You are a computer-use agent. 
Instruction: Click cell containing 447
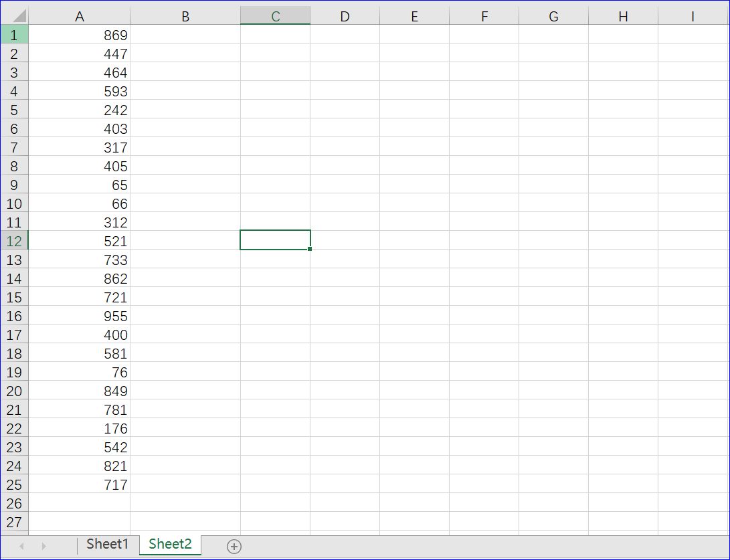(79, 53)
